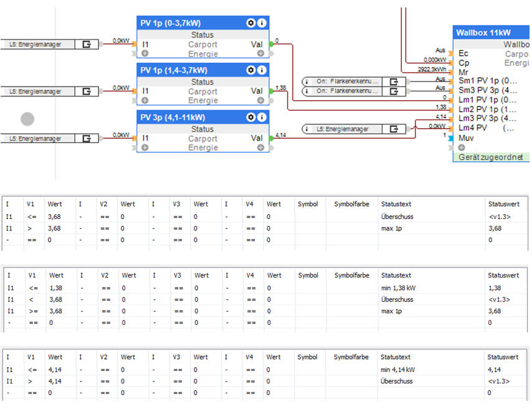Add input plus below Muv on Wallbox

(462, 147)
